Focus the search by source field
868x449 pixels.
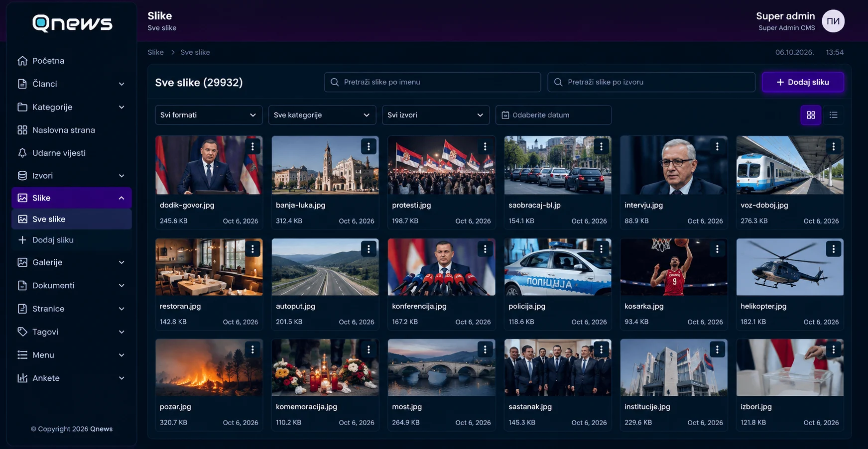click(x=651, y=82)
